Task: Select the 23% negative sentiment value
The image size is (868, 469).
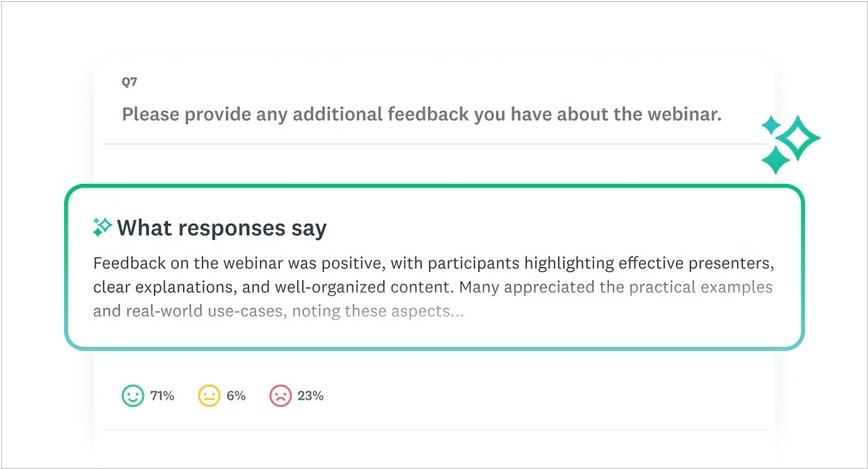Action: (x=310, y=396)
